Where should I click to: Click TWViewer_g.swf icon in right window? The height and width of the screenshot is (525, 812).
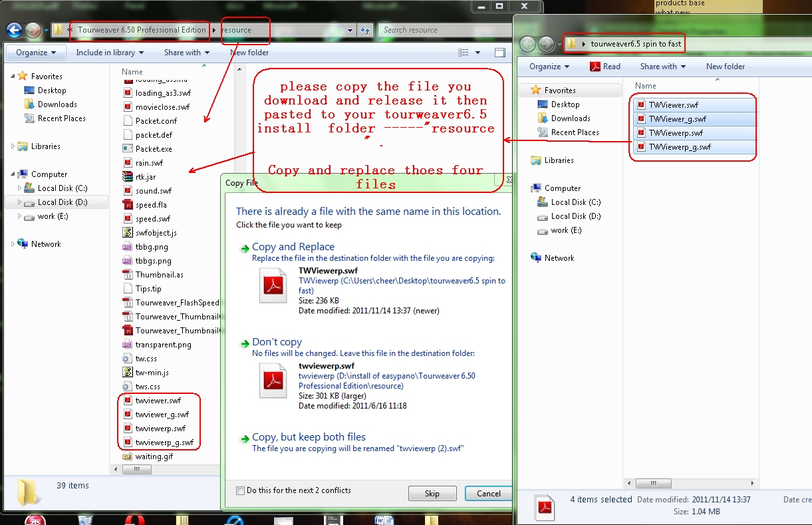pos(641,119)
